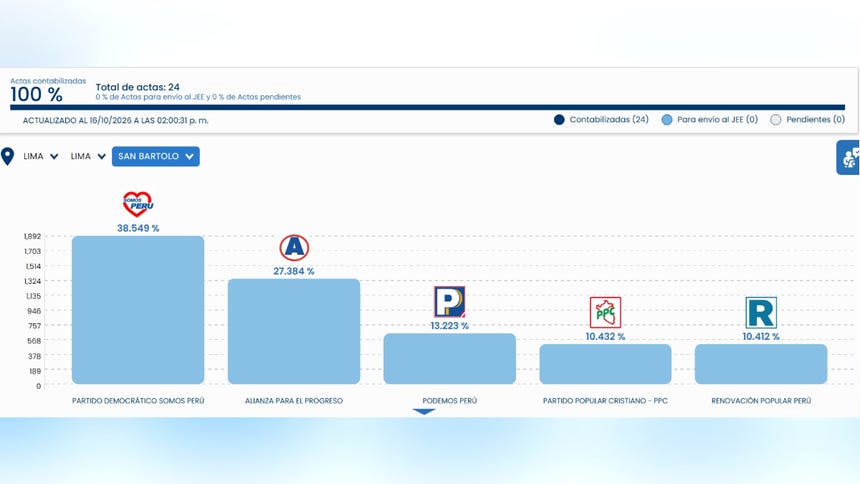860x484 pixels.
Task: Click the RENOVACIÓN POPULAR PERÚ axis label
Action: point(761,401)
